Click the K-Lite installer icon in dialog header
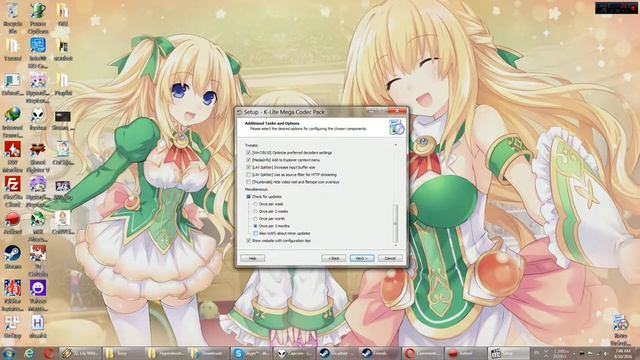Viewport: 640px width, 360px height. (396, 127)
